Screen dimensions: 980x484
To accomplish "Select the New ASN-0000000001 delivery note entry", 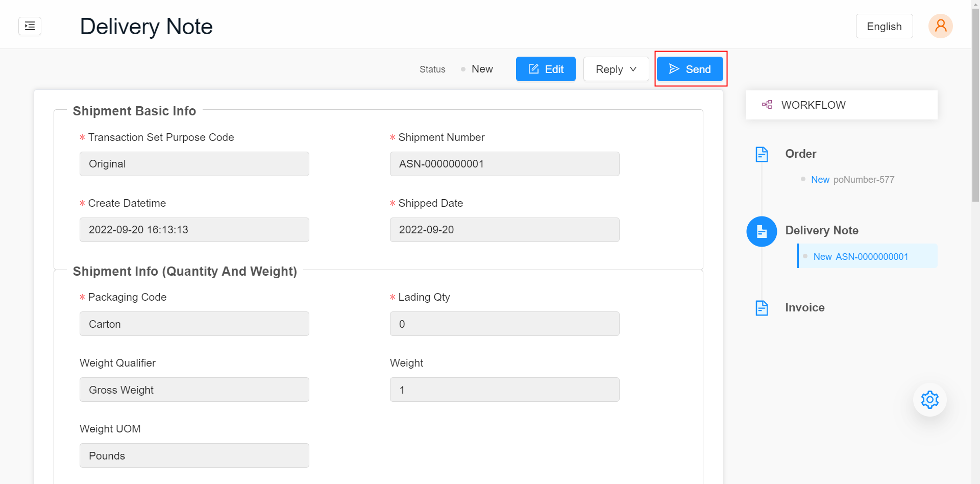I will tap(867, 256).
